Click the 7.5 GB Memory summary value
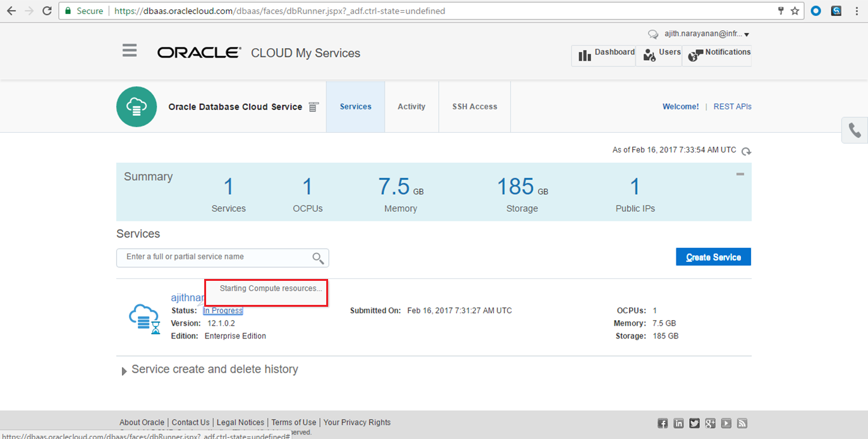 coord(401,187)
